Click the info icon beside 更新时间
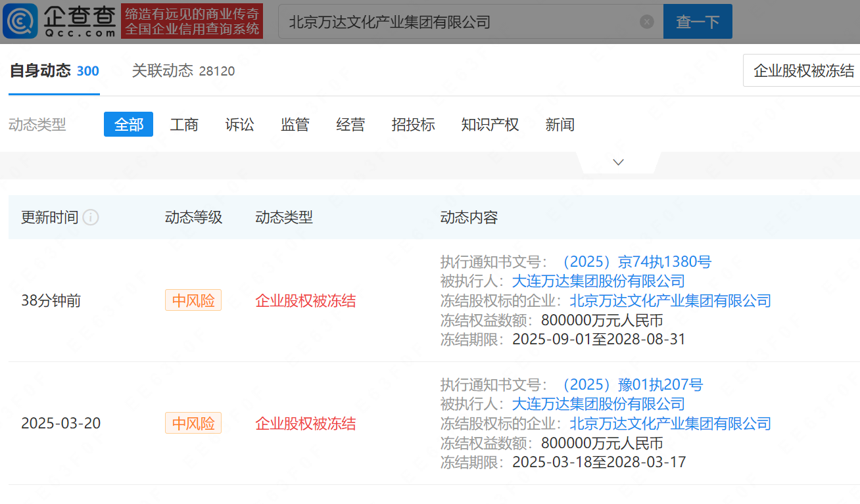860x504 pixels. (91, 218)
